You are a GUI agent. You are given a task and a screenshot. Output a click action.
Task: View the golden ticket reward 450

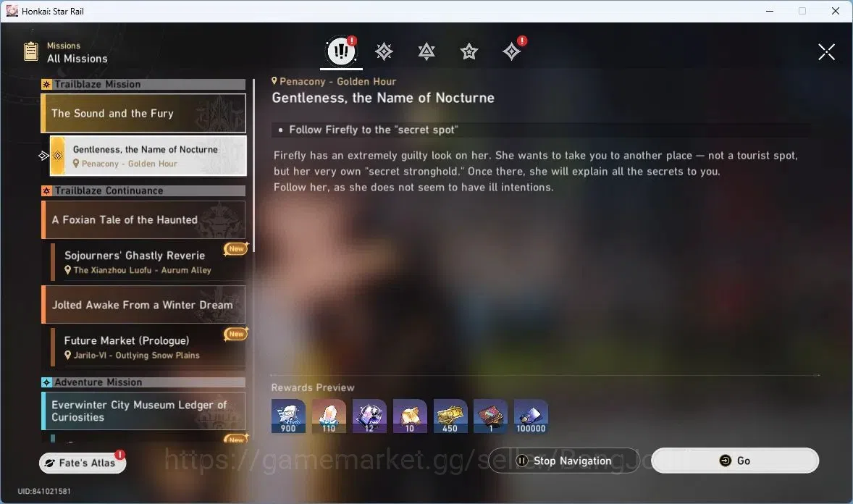click(x=450, y=416)
